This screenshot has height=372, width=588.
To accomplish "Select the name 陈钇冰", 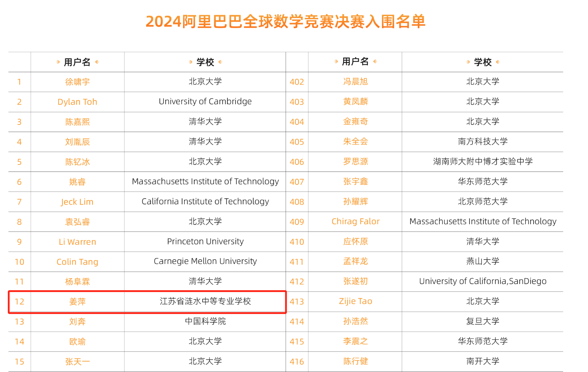I will click(x=77, y=162).
